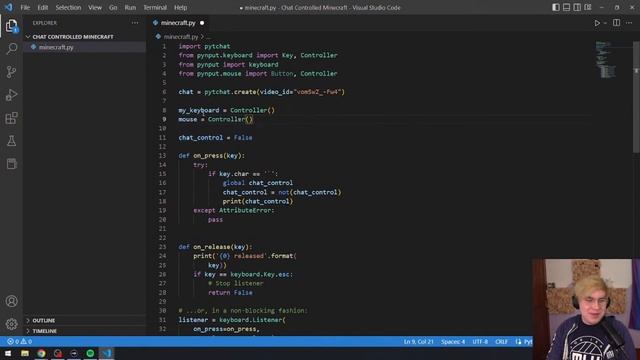Open Google Chrome on taskbar
The height and width of the screenshot is (360, 640).
[41, 353]
